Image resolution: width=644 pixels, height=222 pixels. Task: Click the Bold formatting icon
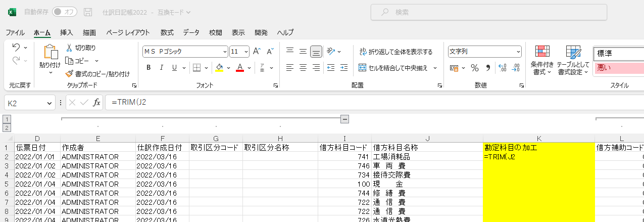click(148, 68)
